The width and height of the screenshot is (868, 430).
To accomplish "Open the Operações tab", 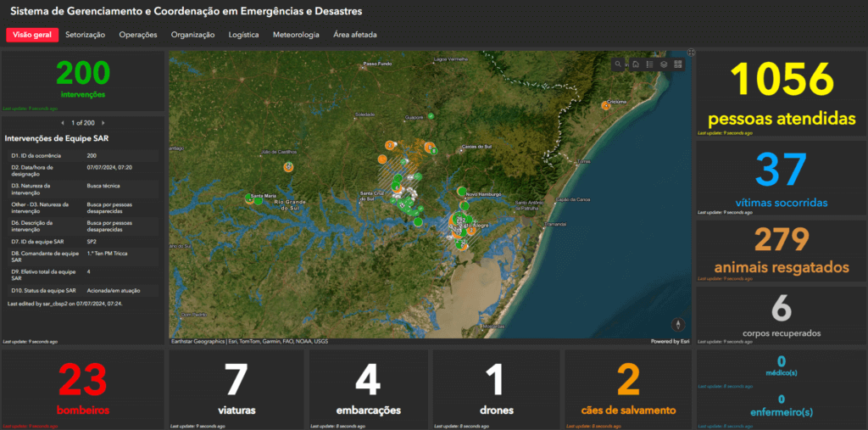I will point(138,35).
